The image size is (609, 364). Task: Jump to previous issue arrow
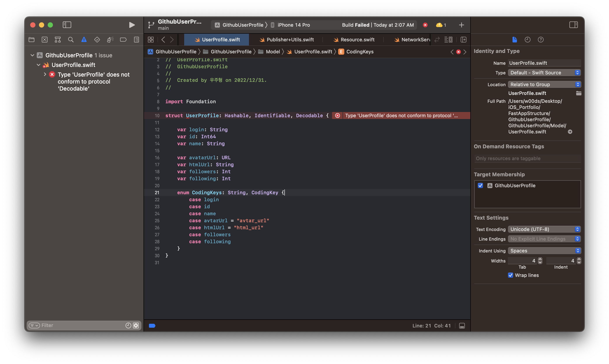click(452, 52)
